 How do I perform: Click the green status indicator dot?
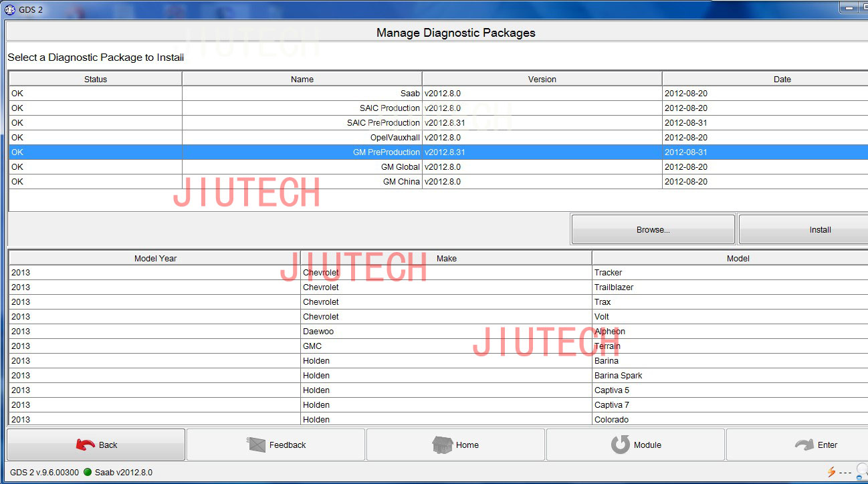coord(87,472)
